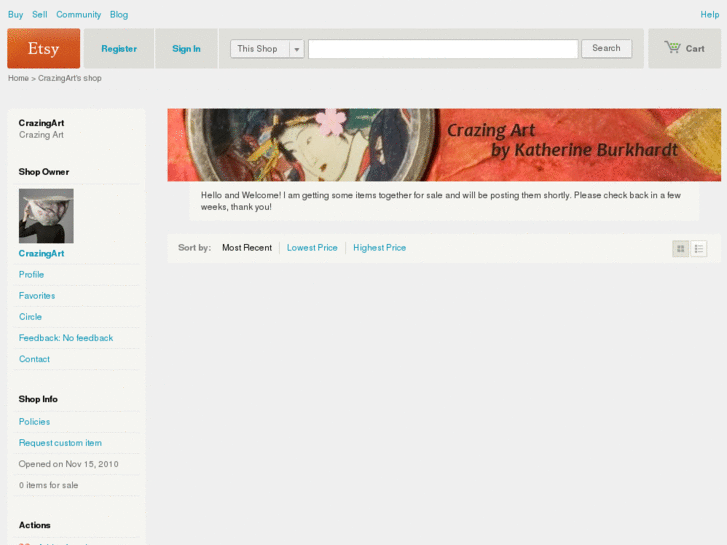Click the '0 items for sale' text
The image size is (727, 545).
48,485
